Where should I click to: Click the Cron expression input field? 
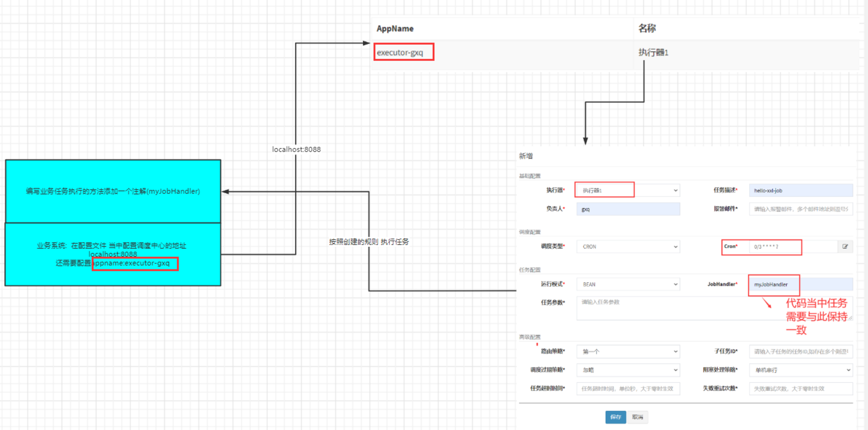click(793, 247)
